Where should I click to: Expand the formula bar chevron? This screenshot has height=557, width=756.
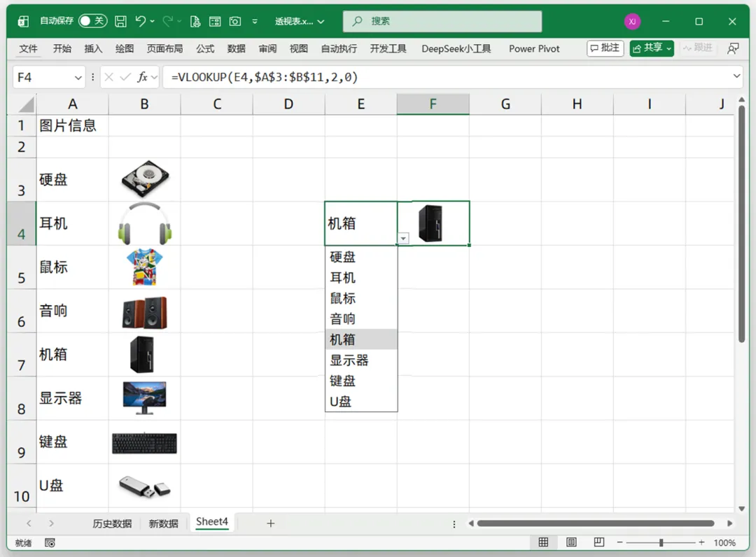pos(736,76)
